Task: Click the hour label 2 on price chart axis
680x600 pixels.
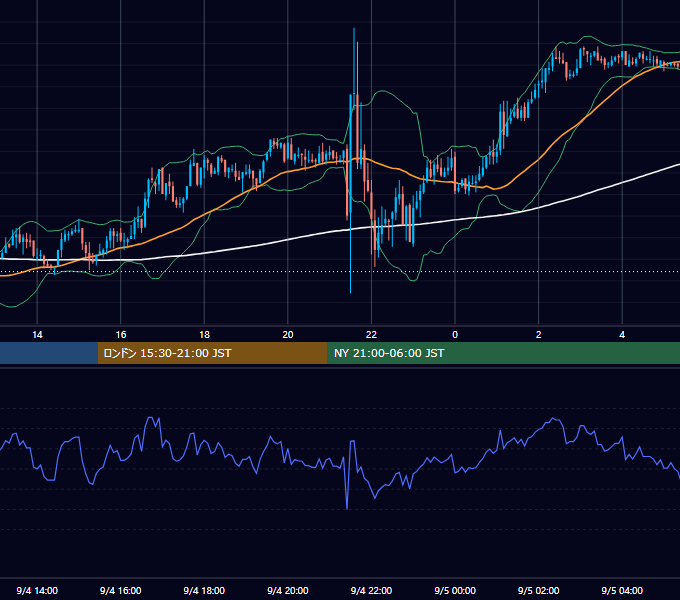Action: (539, 334)
